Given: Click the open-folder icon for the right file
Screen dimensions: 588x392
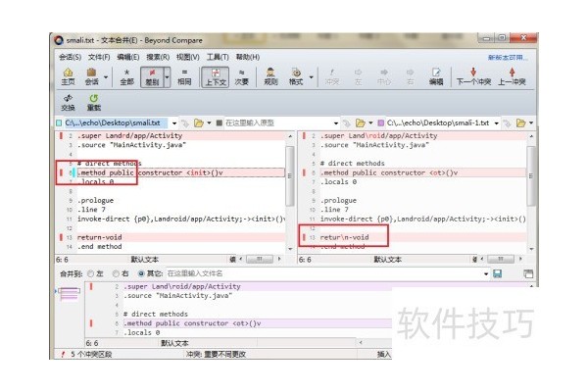Looking at the screenshot, I should [x=520, y=123].
